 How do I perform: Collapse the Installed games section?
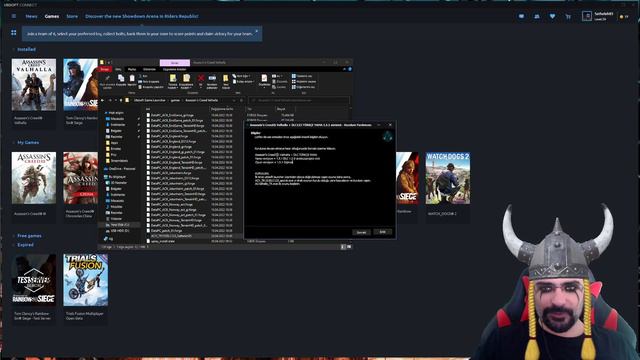[27, 49]
